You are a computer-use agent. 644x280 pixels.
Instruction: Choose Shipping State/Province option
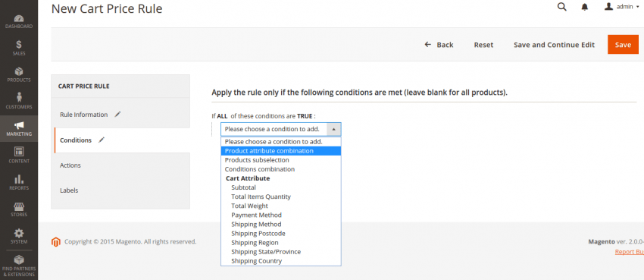(x=281, y=252)
